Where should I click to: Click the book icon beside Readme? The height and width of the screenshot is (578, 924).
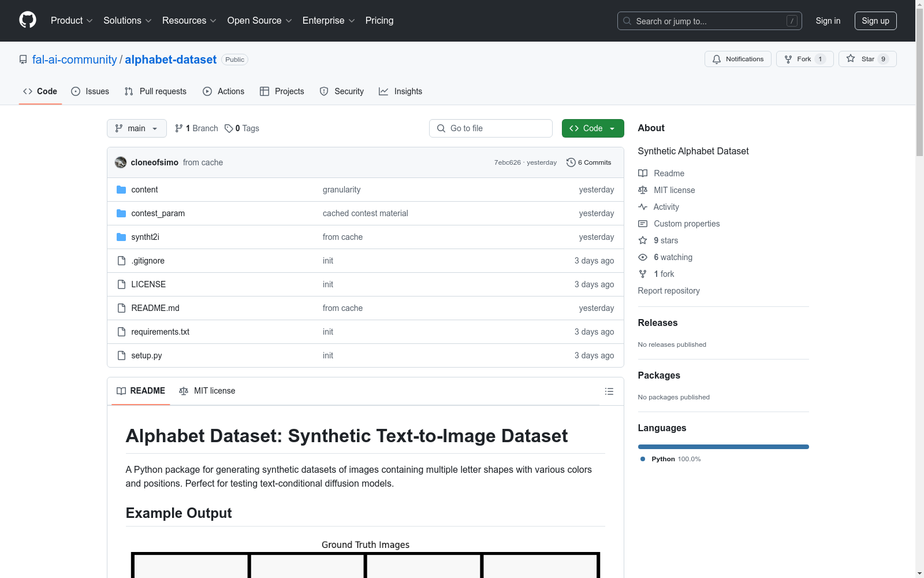point(643,173)
